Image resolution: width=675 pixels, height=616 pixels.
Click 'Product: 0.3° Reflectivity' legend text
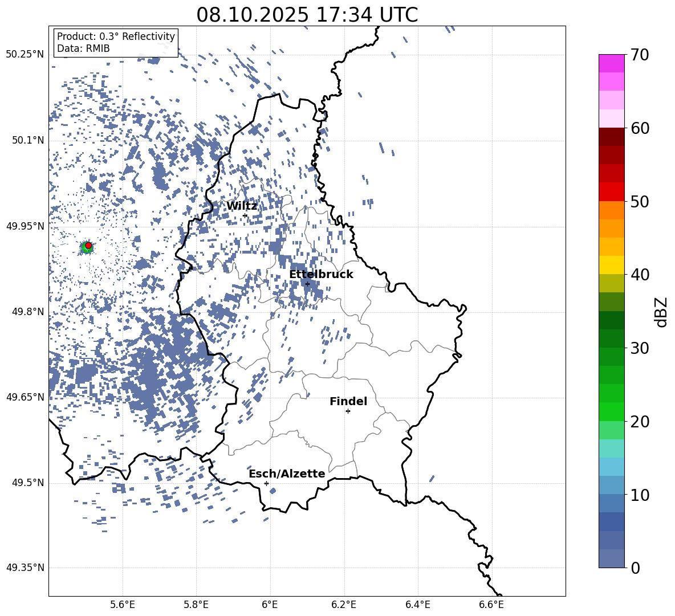point(116,36)
